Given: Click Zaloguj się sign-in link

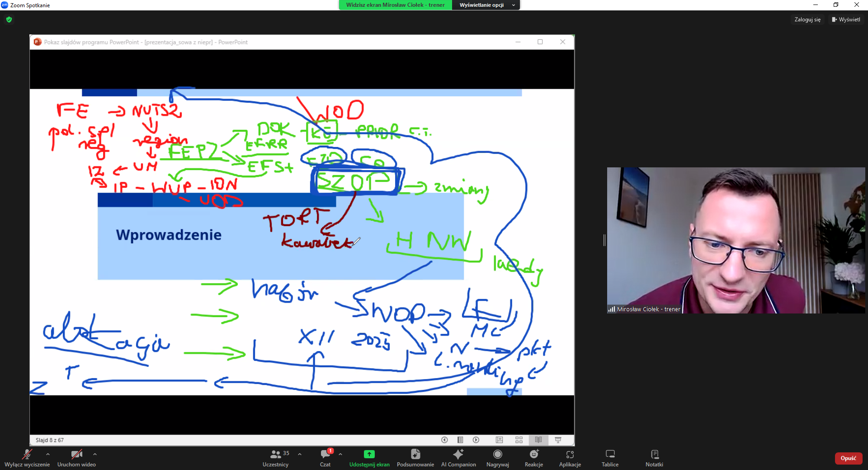Looking at the screenshot, I should [x=807, y=19].
